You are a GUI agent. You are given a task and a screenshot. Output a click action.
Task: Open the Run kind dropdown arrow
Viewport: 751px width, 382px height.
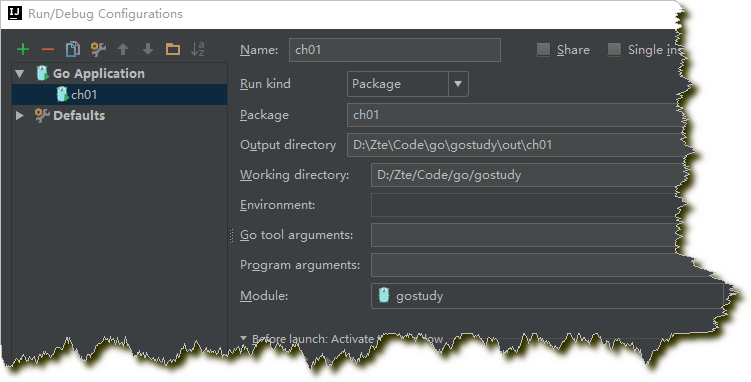click(458, 84)
